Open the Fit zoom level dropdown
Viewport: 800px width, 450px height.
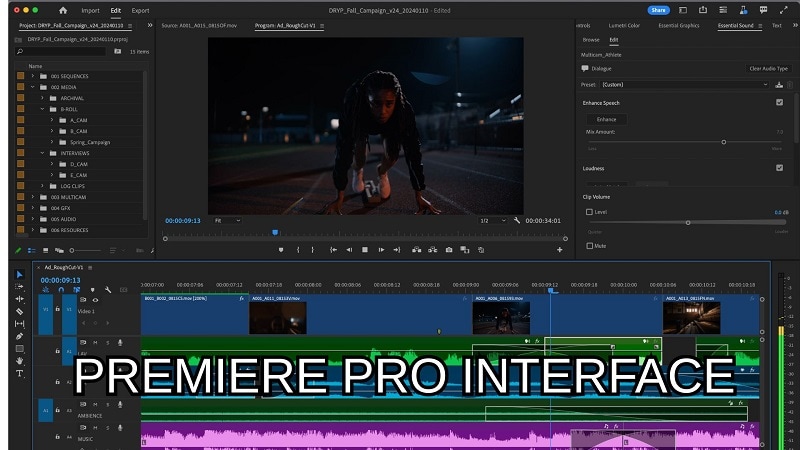[227, 220]
